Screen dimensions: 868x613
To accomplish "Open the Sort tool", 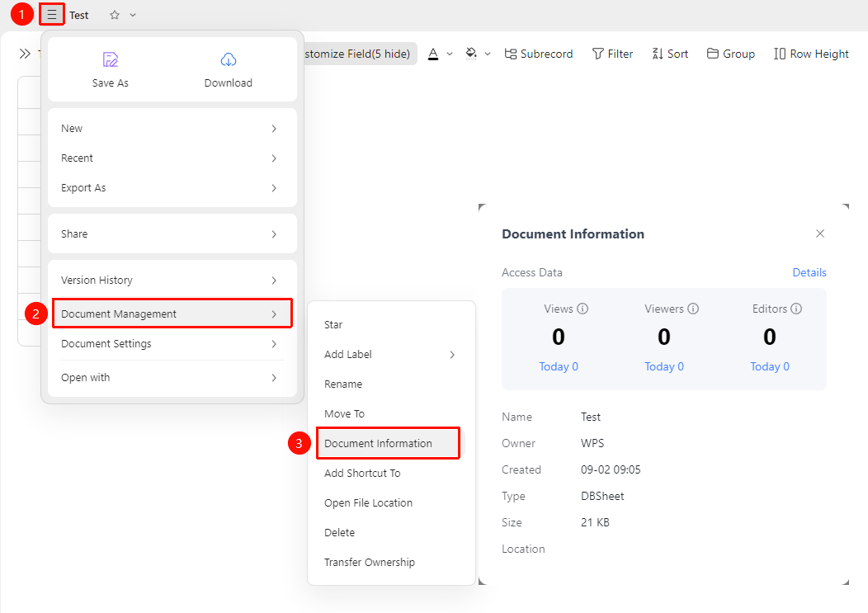I will [x=670, y=54].
